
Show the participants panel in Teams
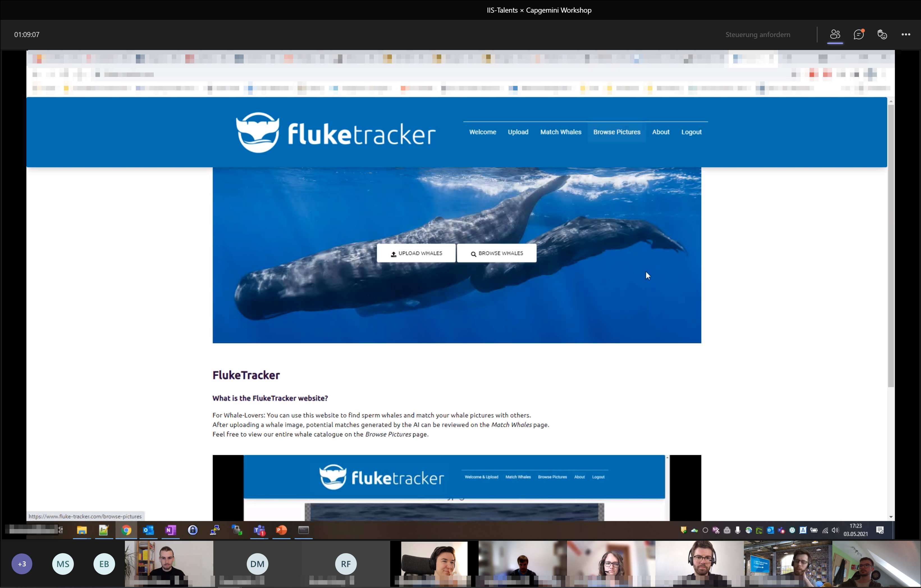pos(835,35)
